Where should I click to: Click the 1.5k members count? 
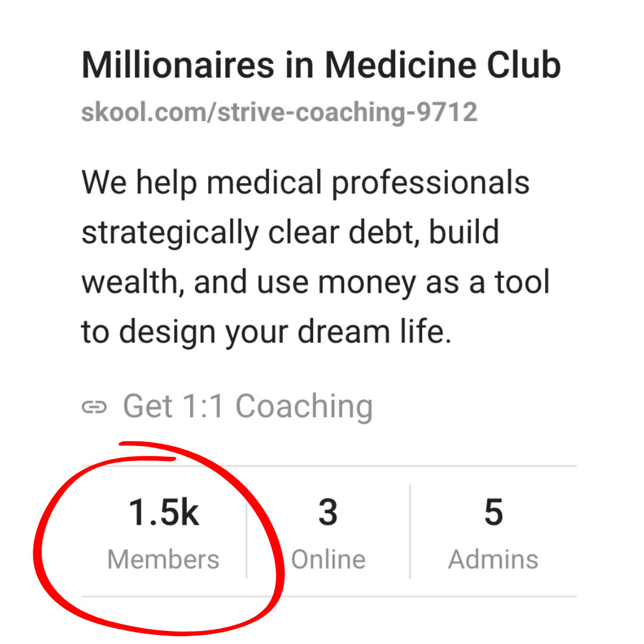pos(164,513)
